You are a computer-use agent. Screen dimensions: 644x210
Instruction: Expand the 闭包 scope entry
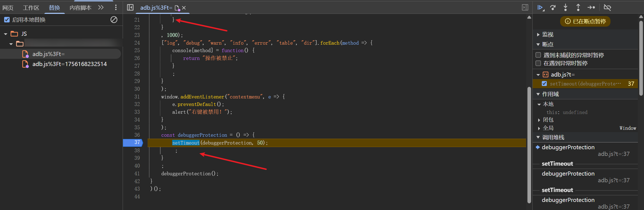pyautogui.click(x=539, y=120)
